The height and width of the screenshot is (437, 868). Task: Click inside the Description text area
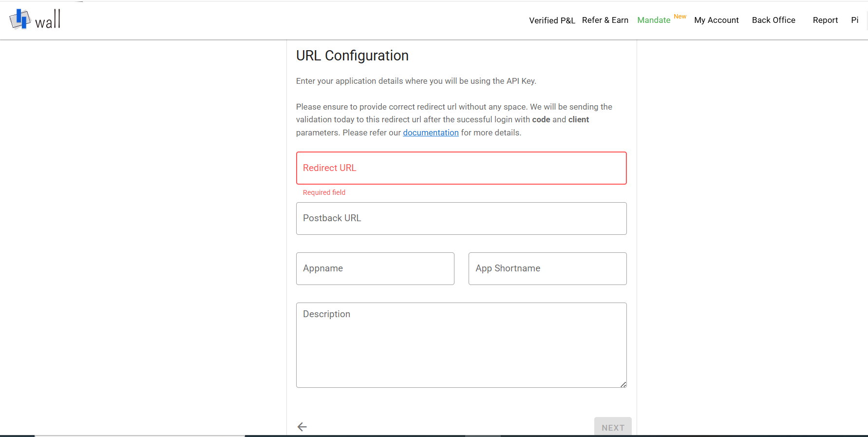461,345
